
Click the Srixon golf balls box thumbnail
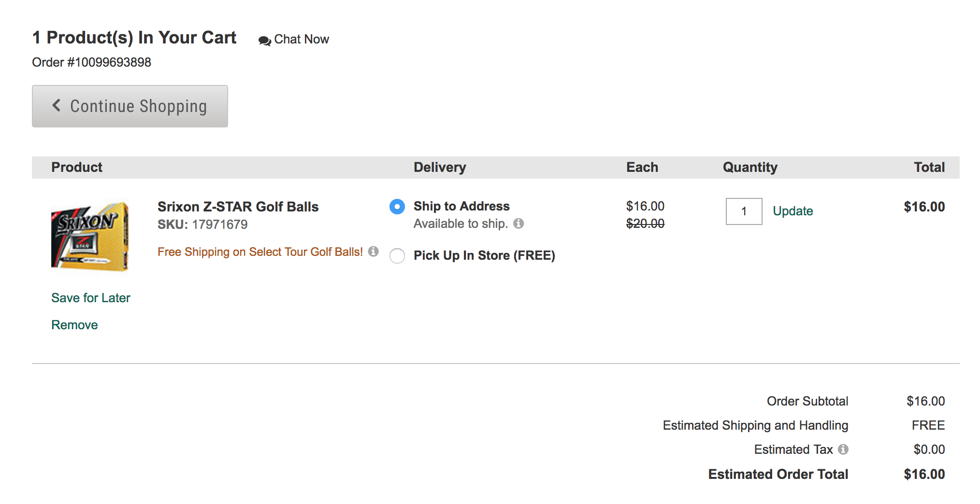tap(90, 236)
